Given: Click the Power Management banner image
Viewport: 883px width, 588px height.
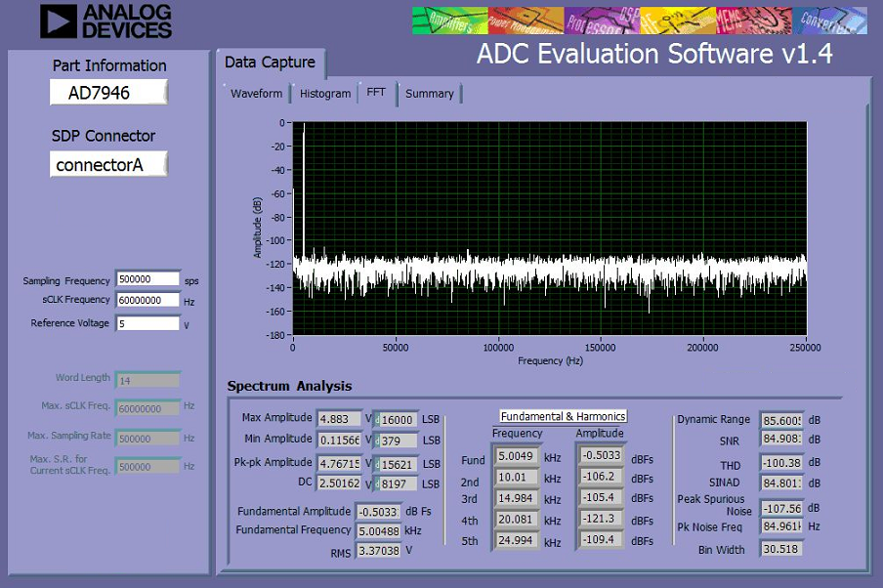Looking at the screenshot, I should (x=526, y=21).
